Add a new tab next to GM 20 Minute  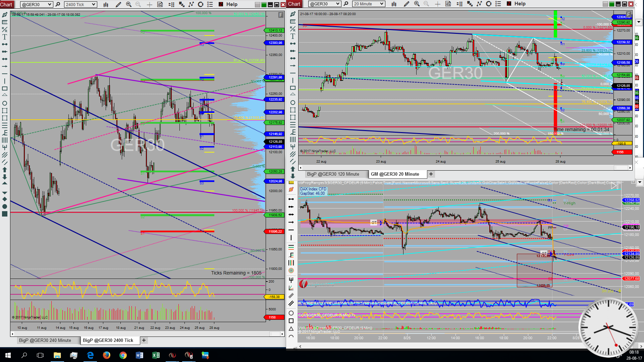[x=431, y=174]
